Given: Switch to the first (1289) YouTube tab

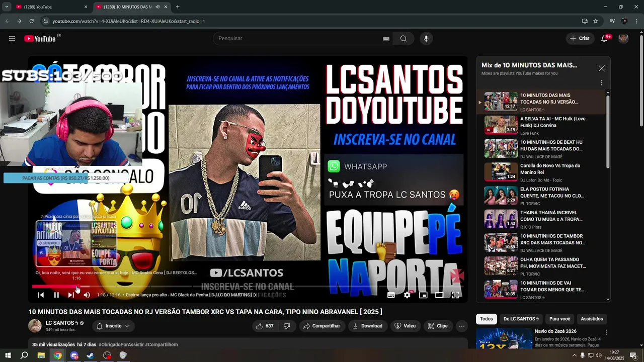Looking at the screenshot, I should point(52,7).
